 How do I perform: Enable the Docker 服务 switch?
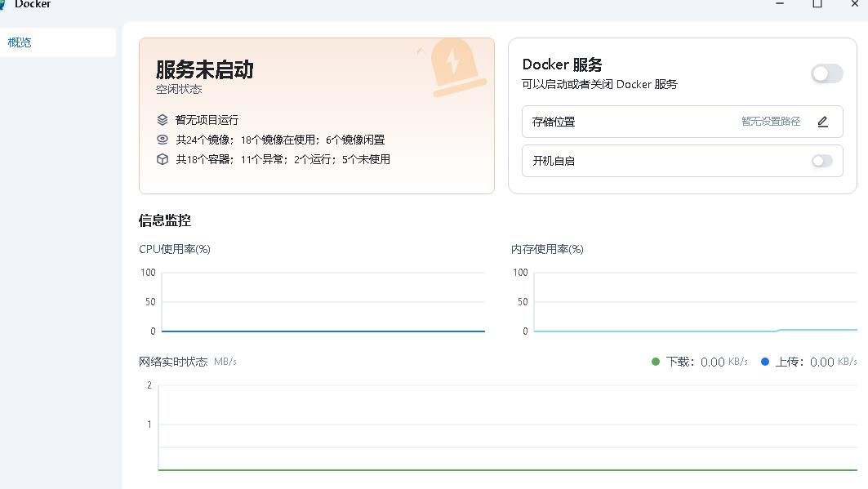826,74
